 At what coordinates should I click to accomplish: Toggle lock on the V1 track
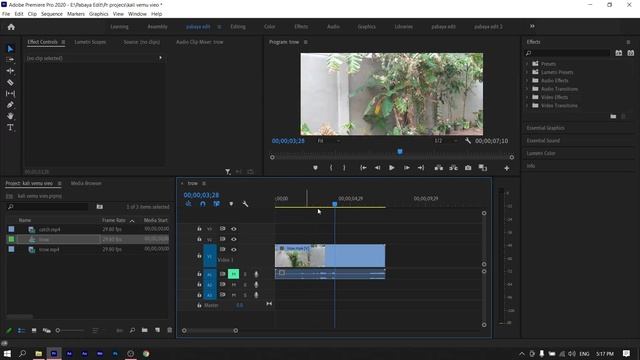pos(199,256)
